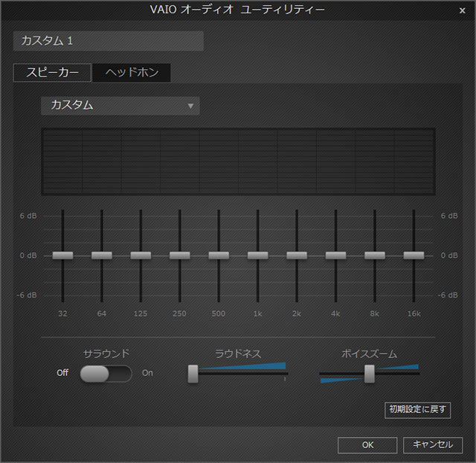Click the 125 Hz equalizer slider handle
The height and width of the screenshot is (463, 476).
tap(141, 255)
